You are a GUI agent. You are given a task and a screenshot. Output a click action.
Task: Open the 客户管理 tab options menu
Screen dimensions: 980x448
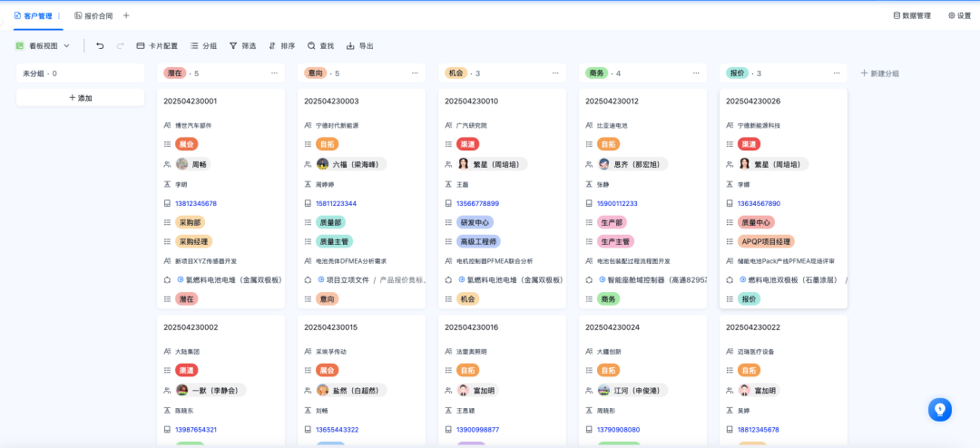pyautogui.click(x=60, y=15)
